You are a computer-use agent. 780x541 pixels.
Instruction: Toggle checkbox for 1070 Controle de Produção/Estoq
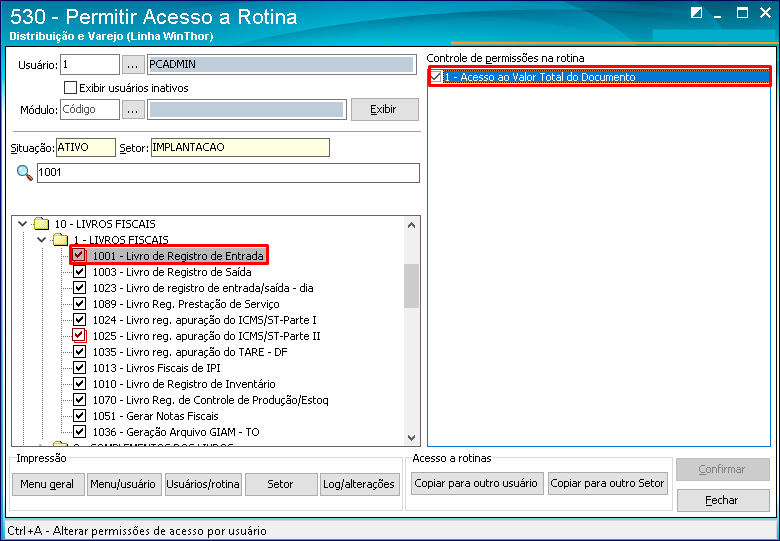80,400
